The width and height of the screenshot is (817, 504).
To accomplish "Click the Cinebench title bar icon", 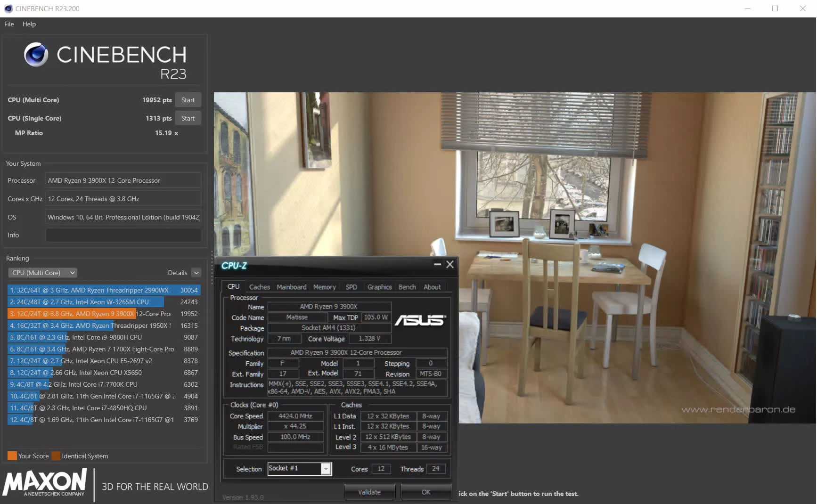I will pos(8,8).
